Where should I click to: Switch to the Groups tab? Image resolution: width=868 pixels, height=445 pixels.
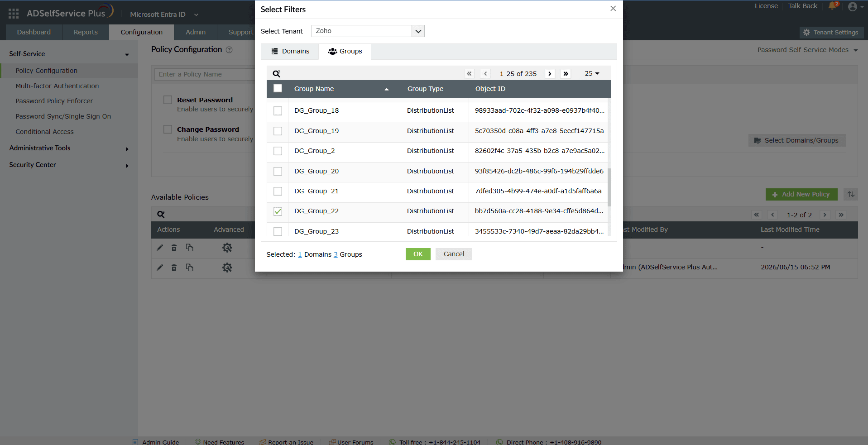pos(345,52)
